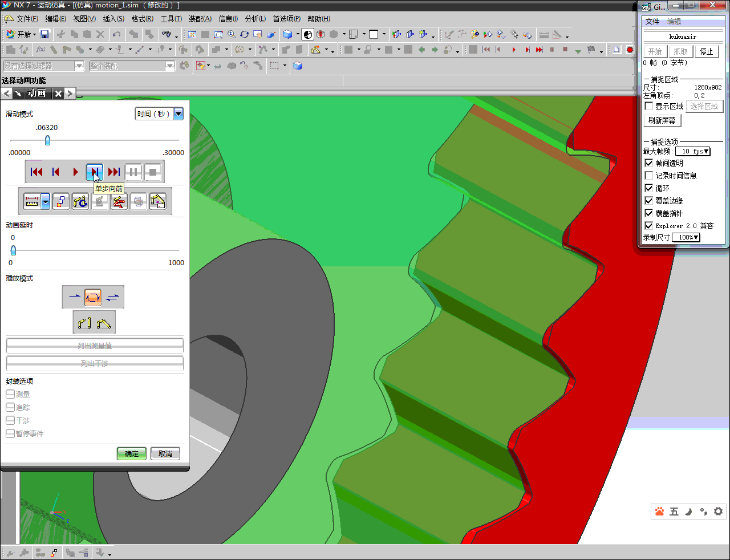
Task: Click the animation delay (动画延时) slider handle
Action: click(13, 250)
